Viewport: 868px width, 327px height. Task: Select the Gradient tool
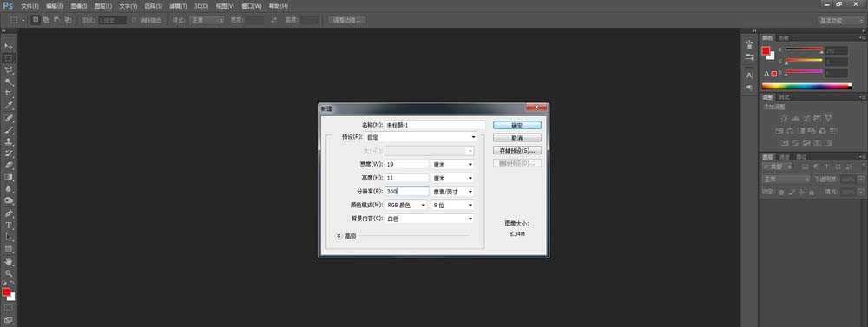[x=9, y=177]
